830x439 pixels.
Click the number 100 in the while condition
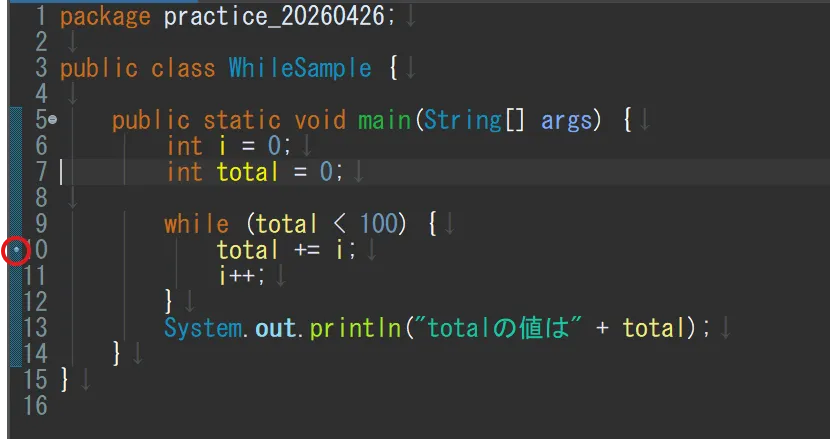[x=378, y=224]
